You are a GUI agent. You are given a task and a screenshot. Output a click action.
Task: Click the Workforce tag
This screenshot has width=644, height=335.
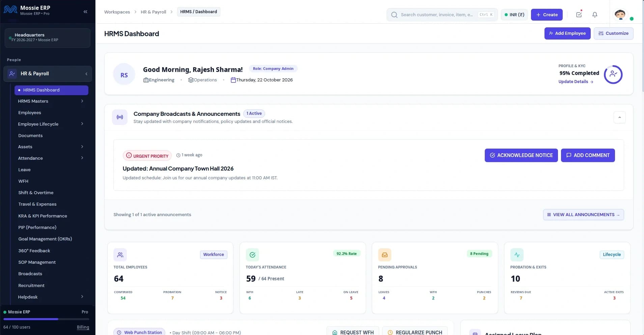tap(214, 255)
